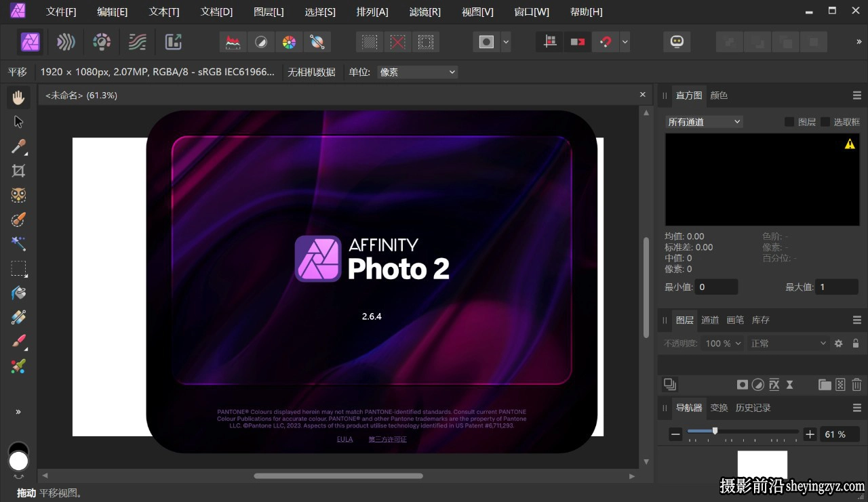Image resolution: width=868 pixels, height=502 pixels.
Task: Enable the 选取框 checkbox in histogram
Action: 825,122
